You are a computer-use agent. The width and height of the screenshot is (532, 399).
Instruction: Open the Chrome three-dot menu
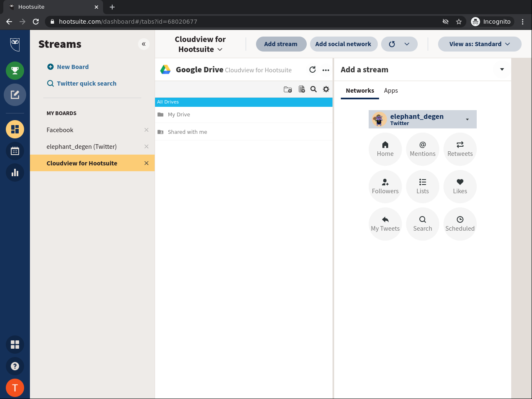coord(523,22)
